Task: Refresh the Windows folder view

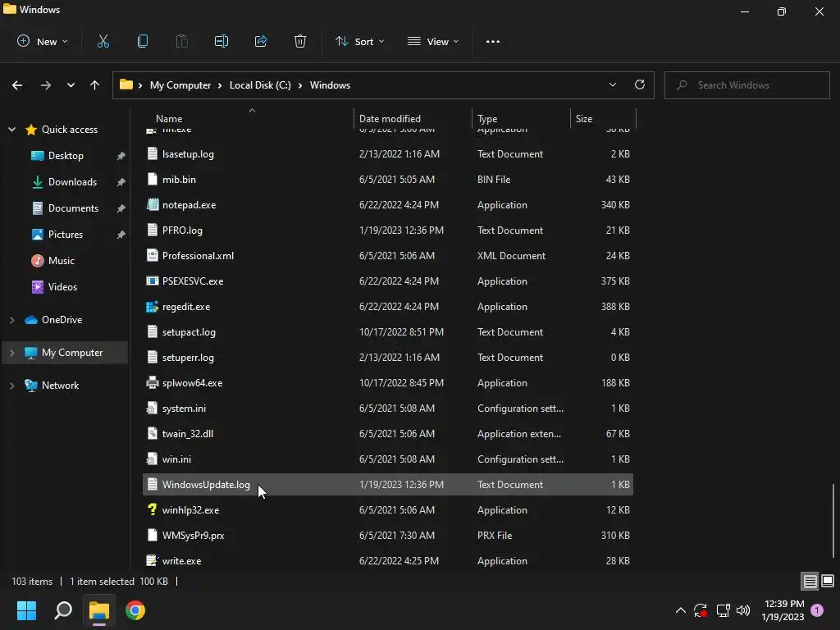Action: click(x=640, y=84)
